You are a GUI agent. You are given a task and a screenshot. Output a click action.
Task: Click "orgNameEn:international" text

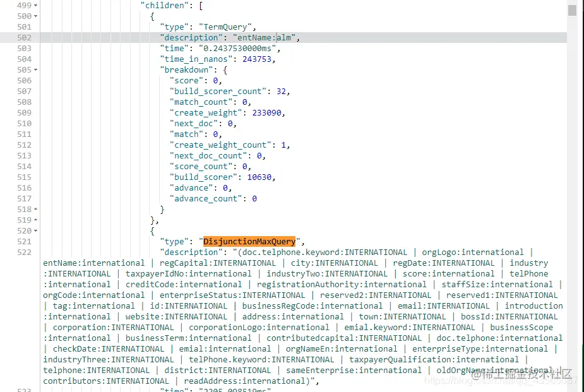(342, 349)
